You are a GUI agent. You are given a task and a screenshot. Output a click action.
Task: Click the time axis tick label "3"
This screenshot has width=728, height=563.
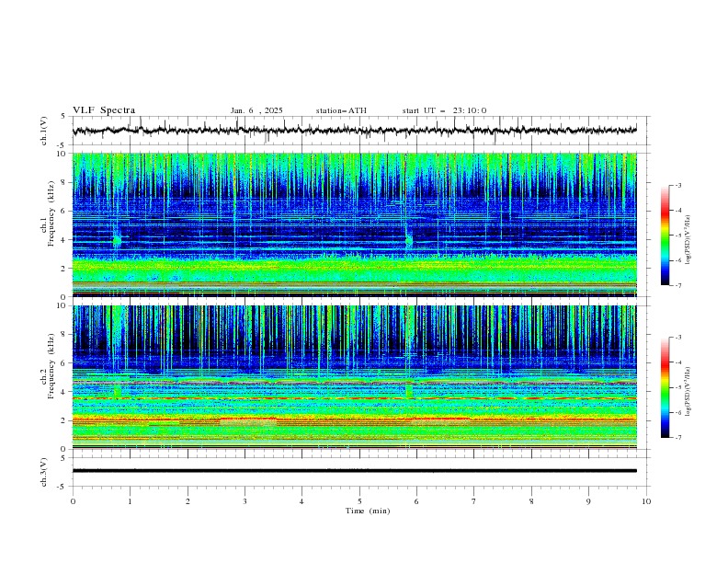pos(245,501)
